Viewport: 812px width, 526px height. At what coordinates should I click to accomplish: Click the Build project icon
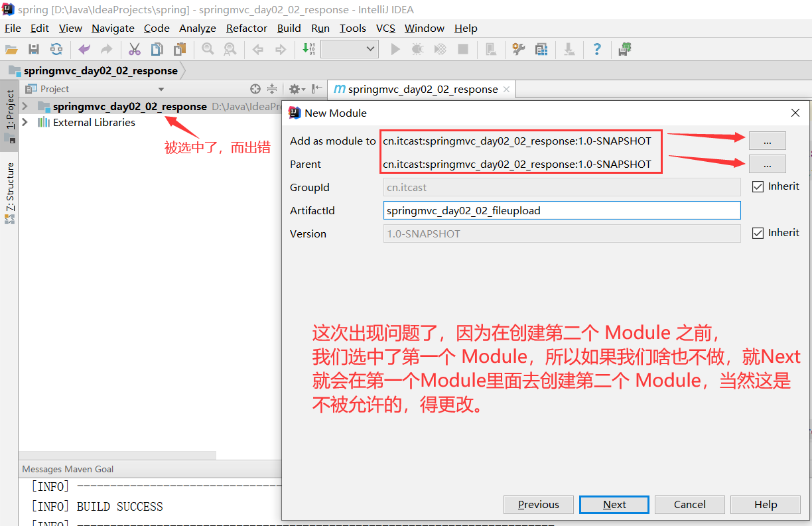[308, 49]
